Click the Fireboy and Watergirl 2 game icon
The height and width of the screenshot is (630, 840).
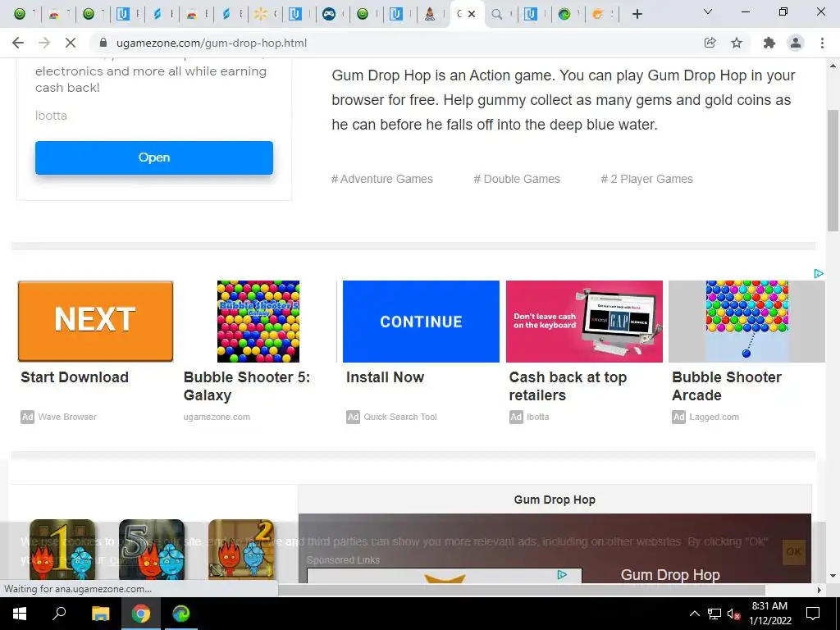241,550
